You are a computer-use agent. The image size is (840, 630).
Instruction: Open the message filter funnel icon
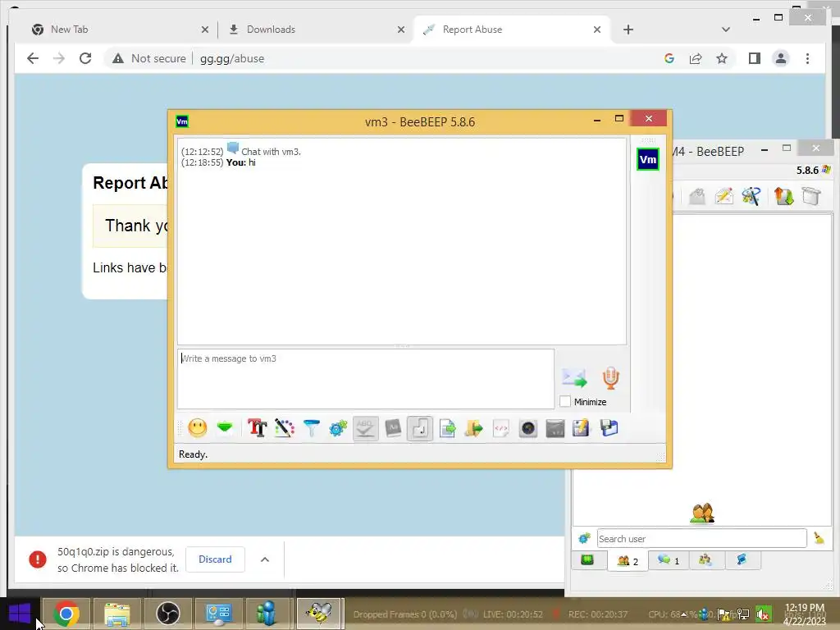[311, 427]
